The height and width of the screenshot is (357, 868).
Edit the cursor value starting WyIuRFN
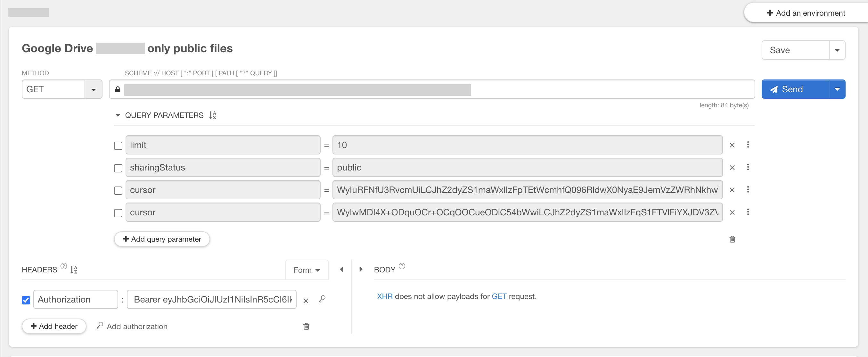coord(527,190)
